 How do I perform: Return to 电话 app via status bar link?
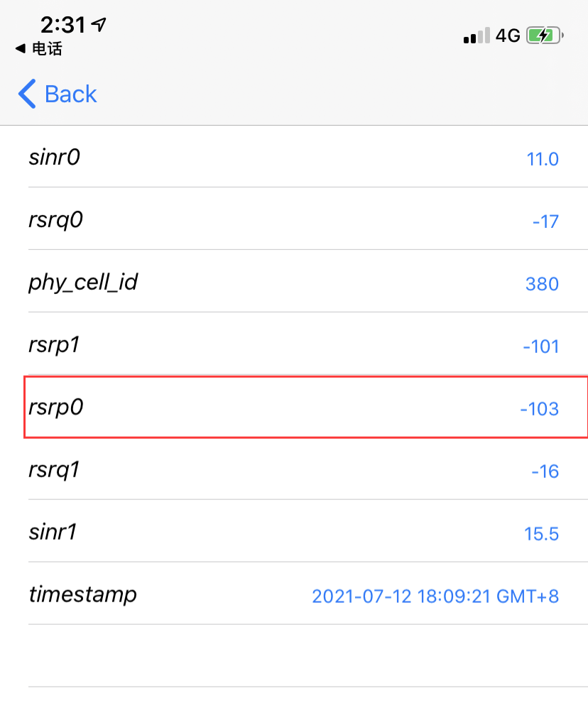tap(40, 49)
